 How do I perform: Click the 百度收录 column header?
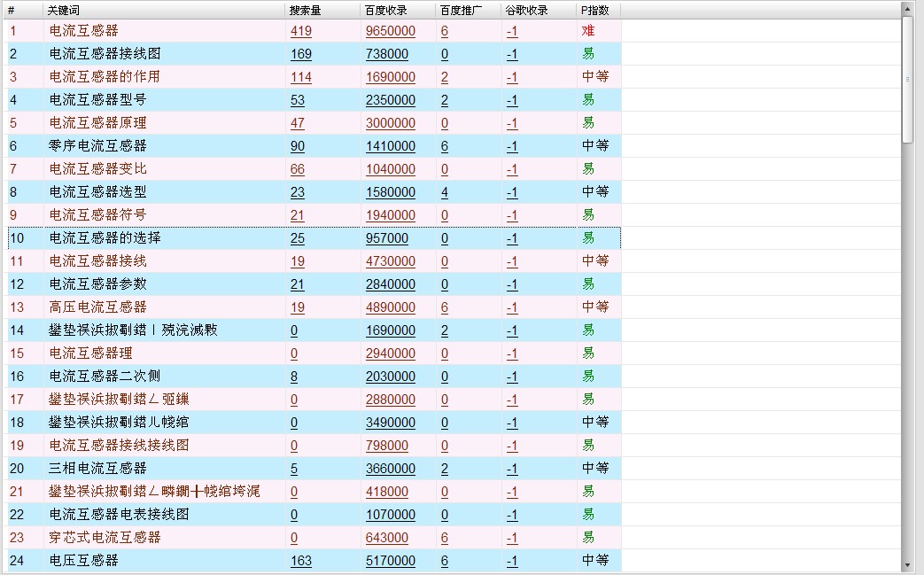385,11
